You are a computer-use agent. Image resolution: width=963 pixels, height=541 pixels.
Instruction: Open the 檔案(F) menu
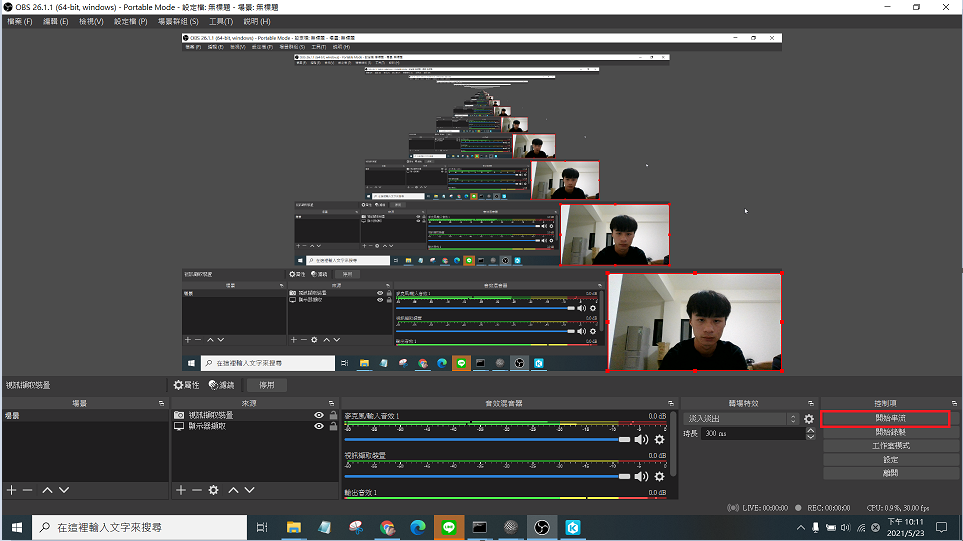pos(20,21)
